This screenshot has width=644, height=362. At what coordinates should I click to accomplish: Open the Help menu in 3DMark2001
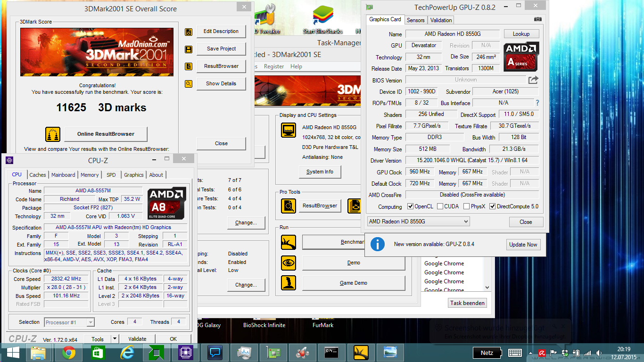tap(296, 66)
